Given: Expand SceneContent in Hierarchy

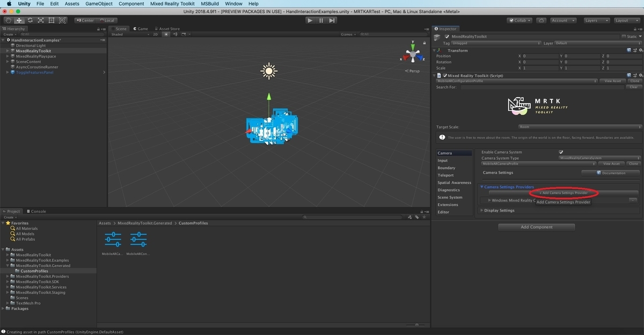Looking at the screenshot, I should tap(8, 62).
